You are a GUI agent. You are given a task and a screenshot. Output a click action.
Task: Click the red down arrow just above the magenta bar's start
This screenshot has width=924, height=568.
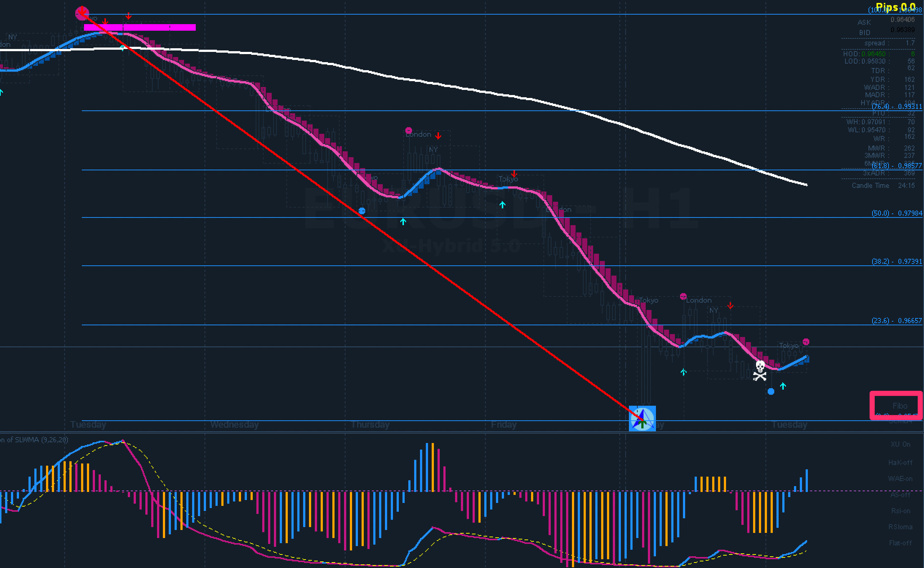[105, 22]
